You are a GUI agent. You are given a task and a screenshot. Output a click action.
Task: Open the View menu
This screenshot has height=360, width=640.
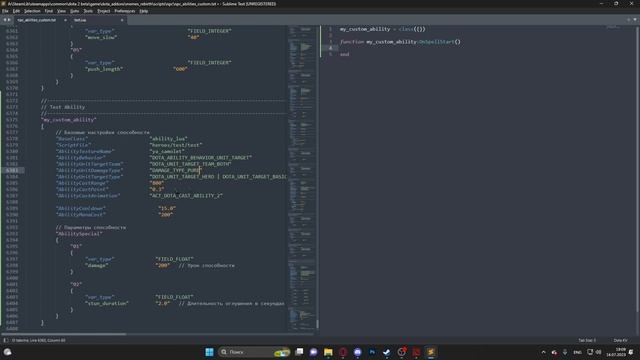coord(61,11)
